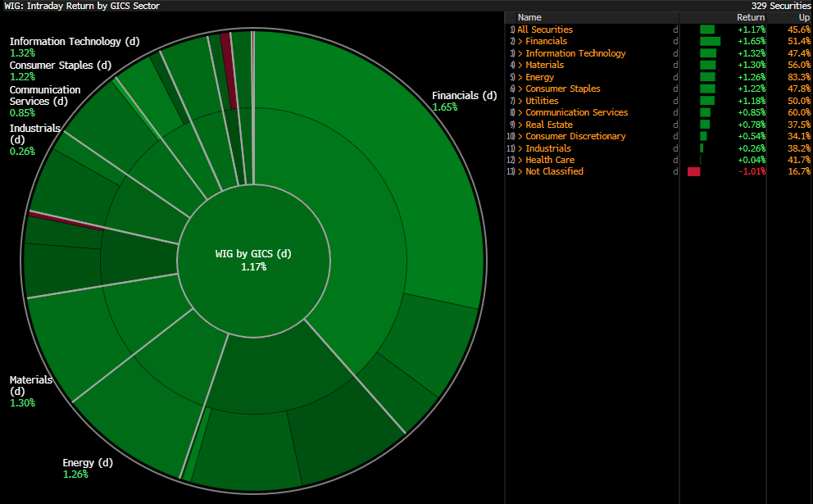The width and height of the screenshot is (813, 504).
Task: Click the Financials (d) chart label
Action: point(464,96)
